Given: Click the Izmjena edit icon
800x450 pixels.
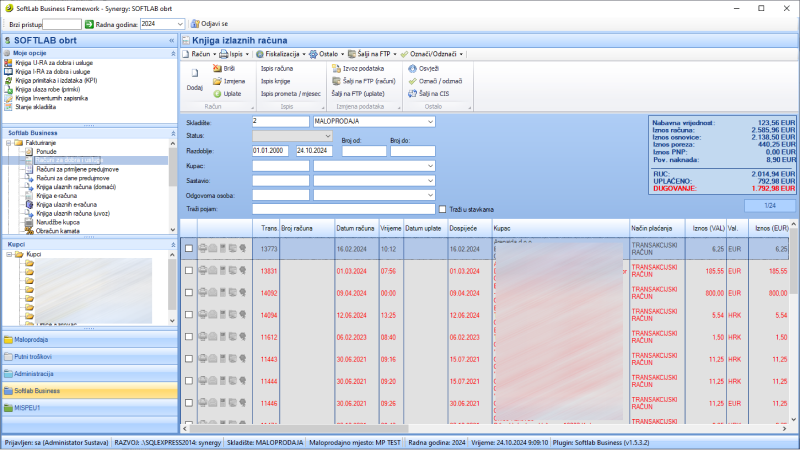Looking at the screenshot, I should (217, 81).
